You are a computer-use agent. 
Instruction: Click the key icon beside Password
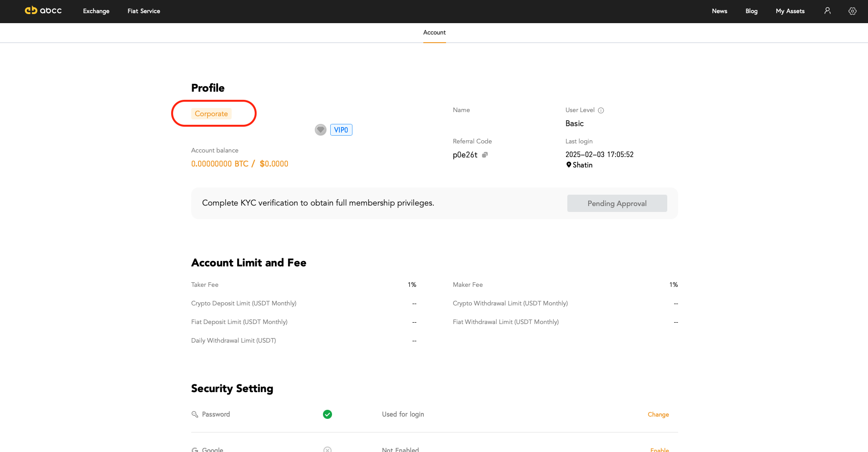(x=195, y=414)
